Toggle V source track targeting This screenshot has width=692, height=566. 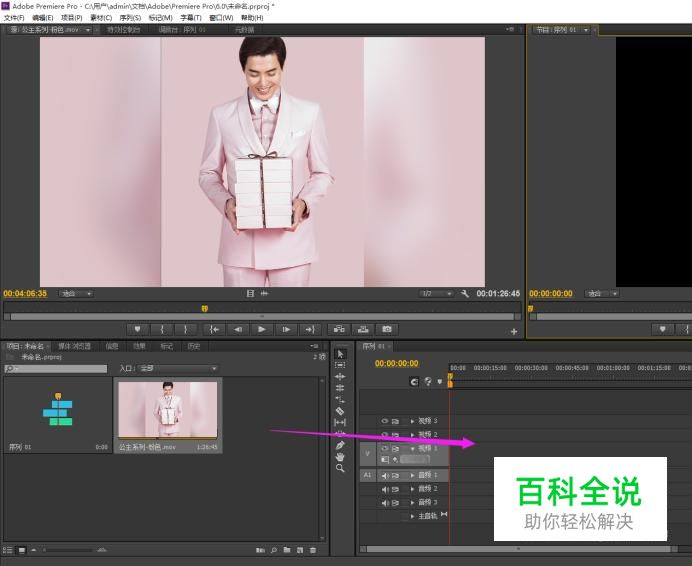368,454
